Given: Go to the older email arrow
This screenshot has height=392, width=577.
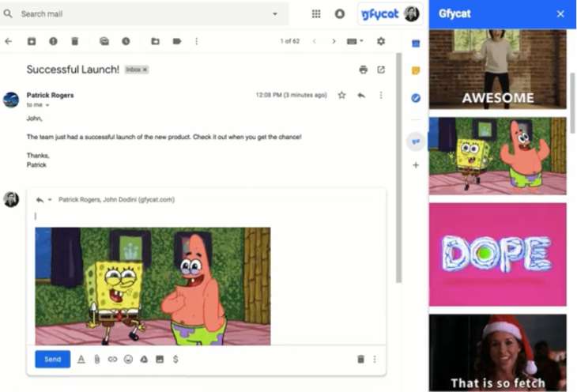Looking at the screenshot, I should click(x=334, y=41).
